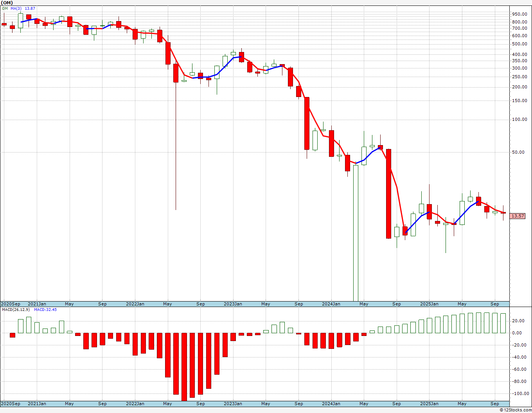Click the 50.00 price axis label
This screenshot has width=532, height=413.
[519, 153]
